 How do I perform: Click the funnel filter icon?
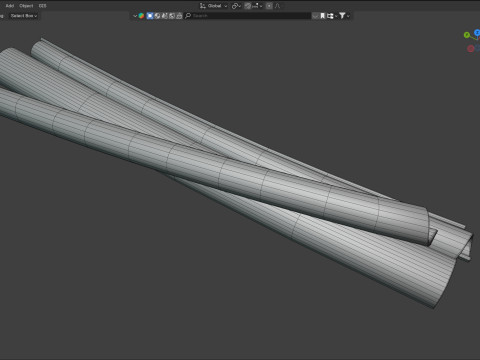click(342, 16)
